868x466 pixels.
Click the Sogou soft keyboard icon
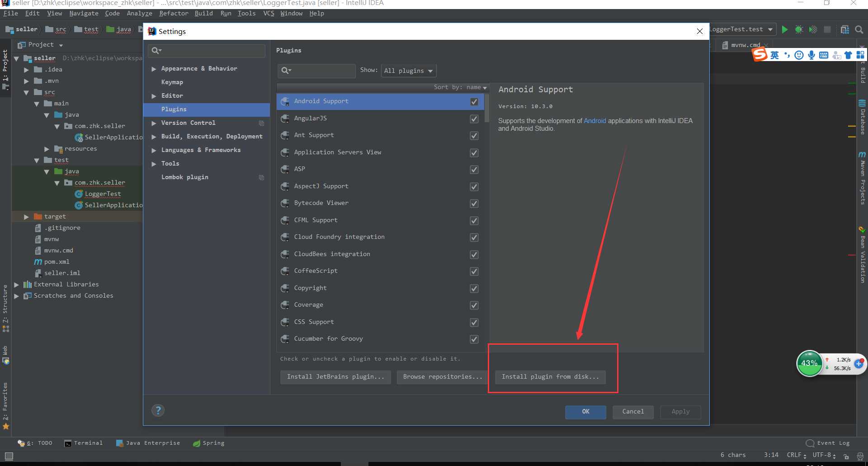824,55
